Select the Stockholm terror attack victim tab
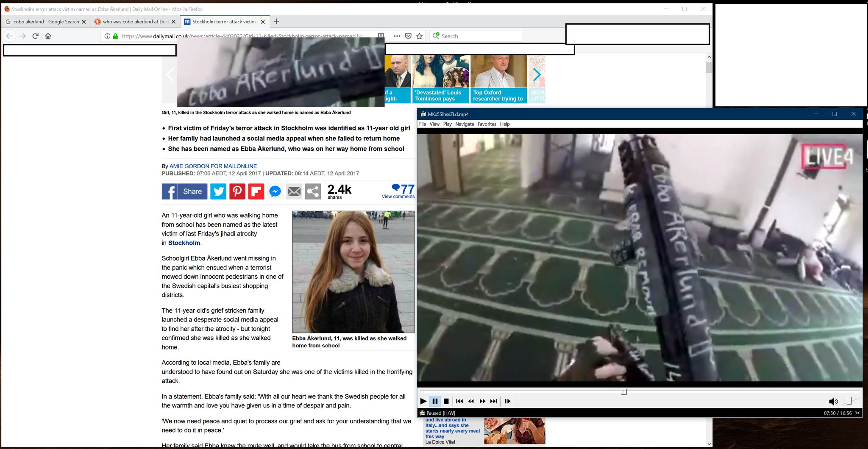 pyautogui.click(x=225, y=22)
